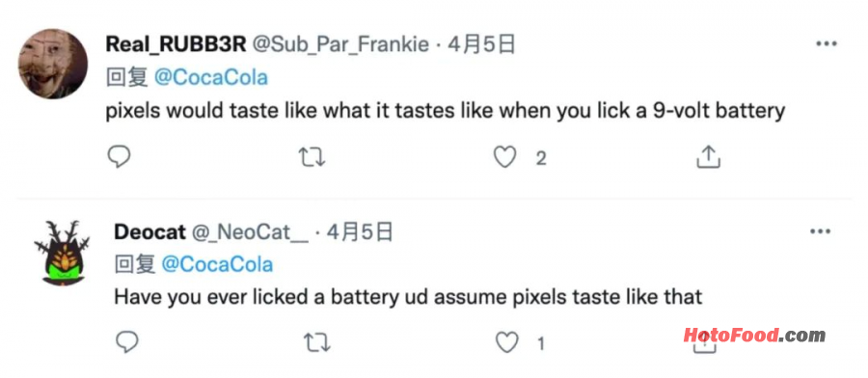Open the 4月5日 timestamp on Real_RUBB3R's tweet

click(481, 44)
